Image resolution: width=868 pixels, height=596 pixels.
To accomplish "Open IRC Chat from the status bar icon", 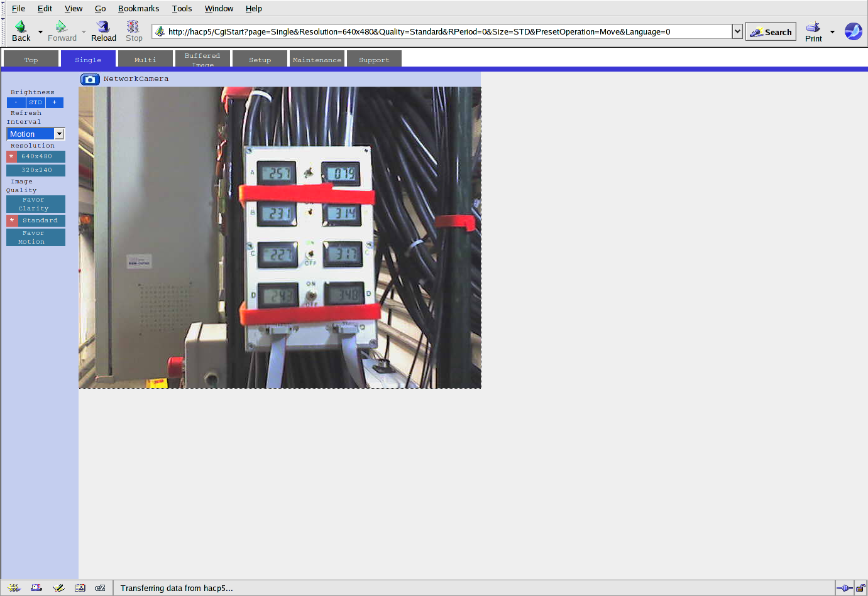I will click(100, 588).
